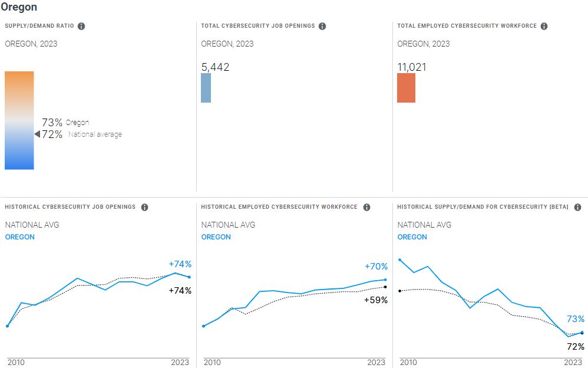Show info for Historical Cybersecurity Job Openings

(144, 207)
